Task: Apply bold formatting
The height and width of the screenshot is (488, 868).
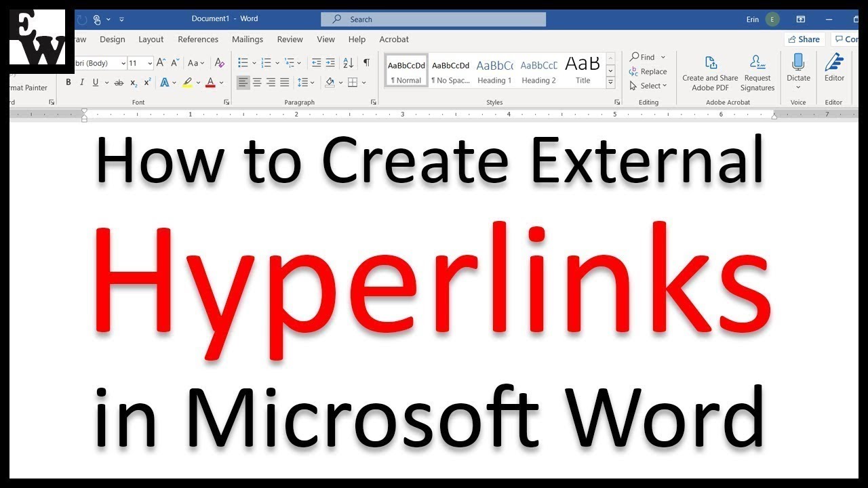Action: (68, 83)
